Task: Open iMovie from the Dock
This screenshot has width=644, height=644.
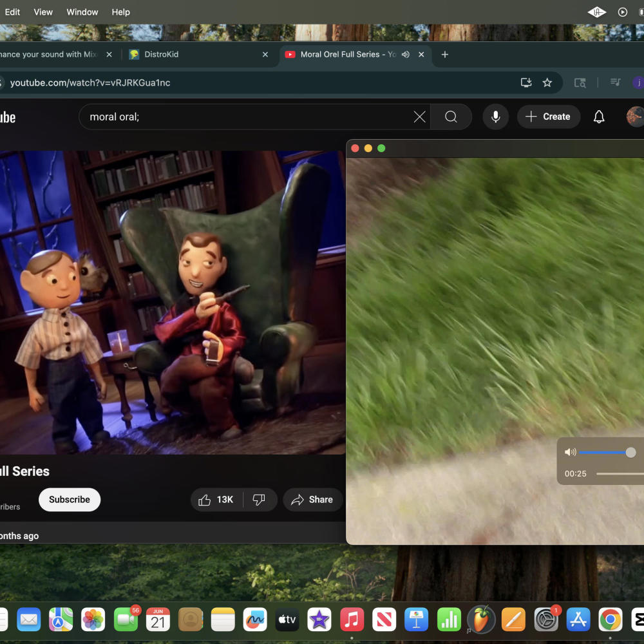Action: click(x=319, y=619)
